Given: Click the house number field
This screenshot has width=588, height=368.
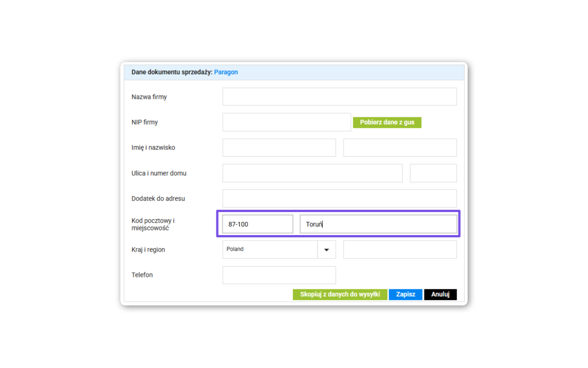Looking at the screenshot, I should [x=433, y=173].
